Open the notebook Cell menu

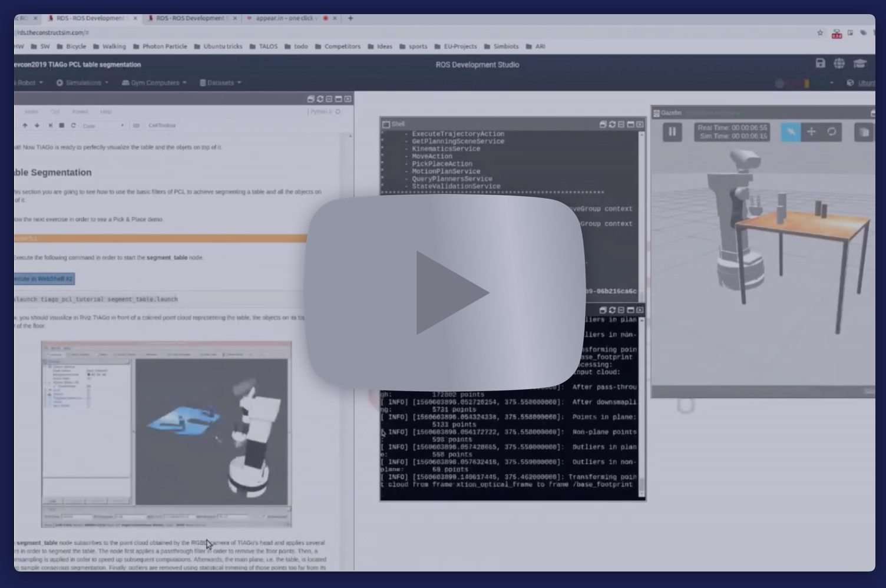point(55,111)
